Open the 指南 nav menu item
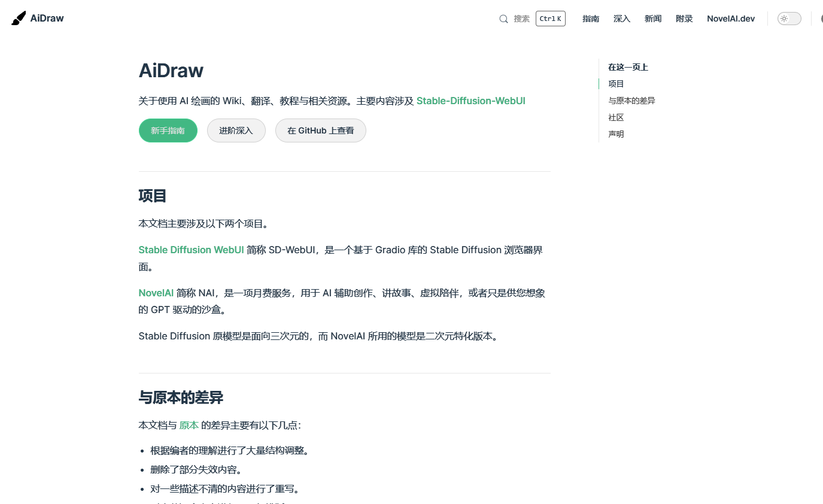This screenshot has width=823, height=504. (x=591, y=19)
